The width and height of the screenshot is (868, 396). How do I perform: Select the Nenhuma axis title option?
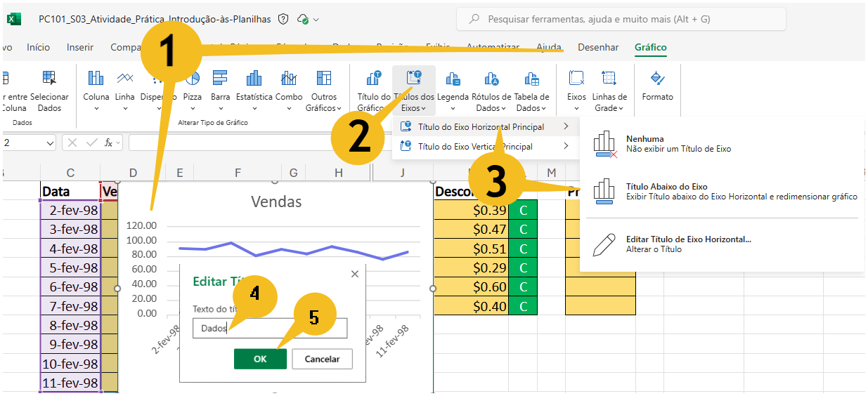722,144
